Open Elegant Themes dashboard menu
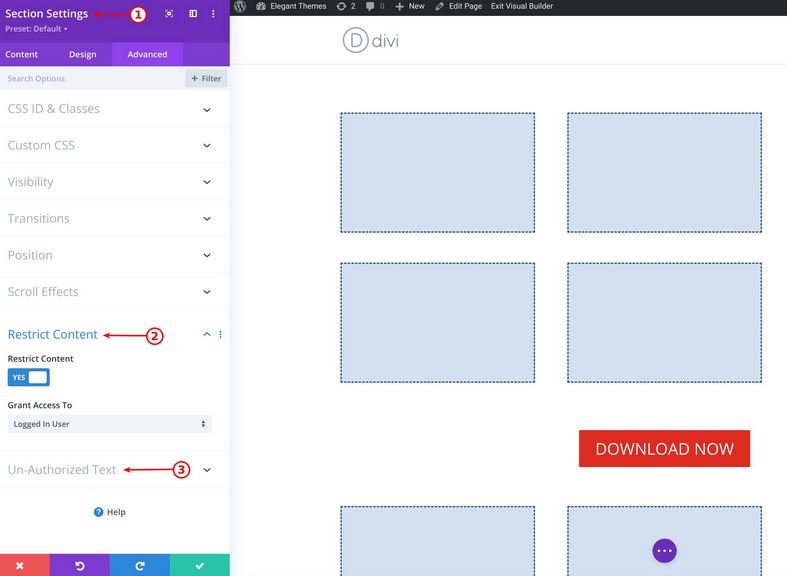 [x=291, y=6]
